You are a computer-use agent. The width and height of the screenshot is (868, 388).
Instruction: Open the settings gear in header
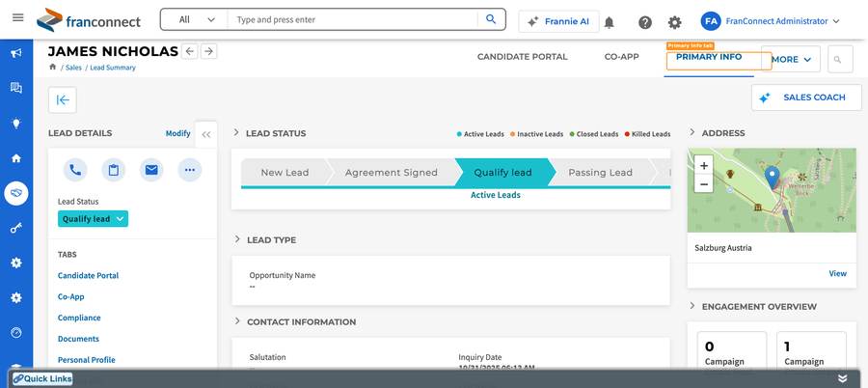674,22
